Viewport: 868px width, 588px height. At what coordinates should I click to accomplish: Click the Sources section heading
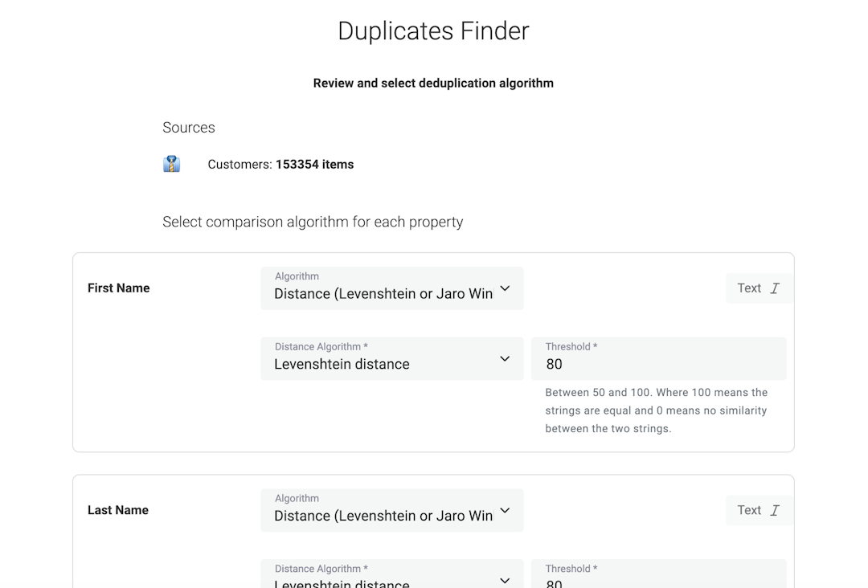(188, 127)
